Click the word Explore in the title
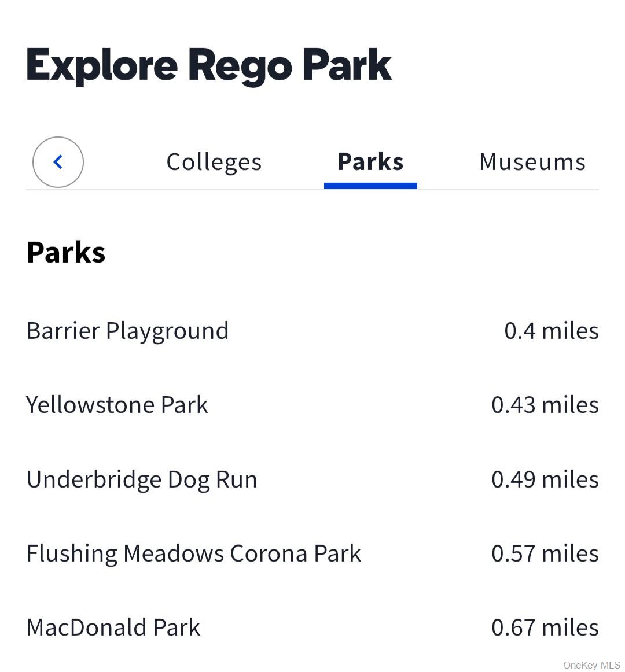Screen dimensions: 625x672 [x=102, y=66]
